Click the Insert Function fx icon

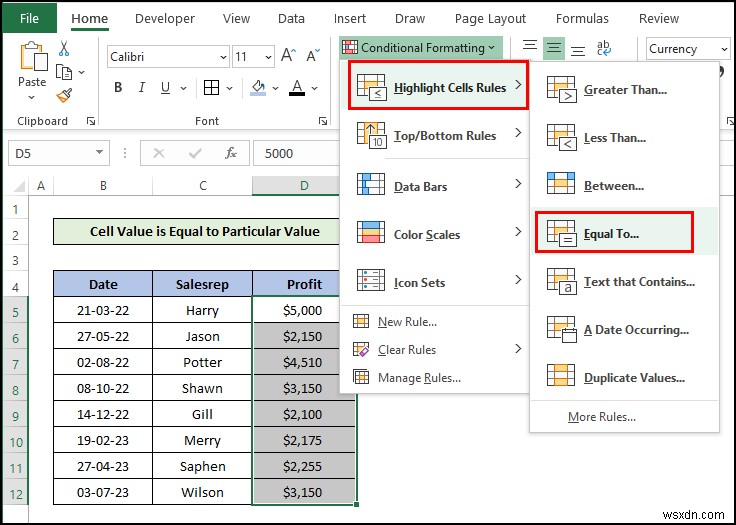coord(230,153)
